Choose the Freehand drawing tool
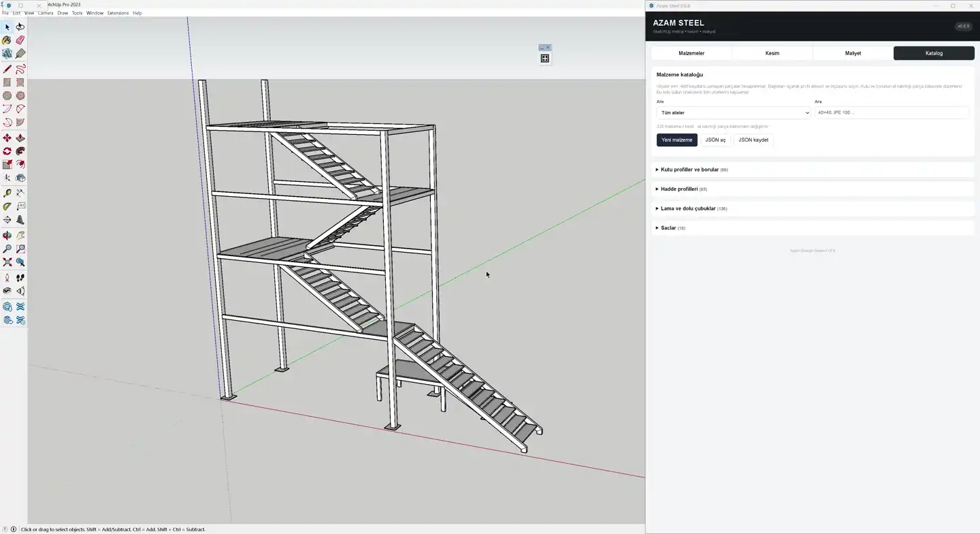980x534 pixels. [x=20, y=69]
